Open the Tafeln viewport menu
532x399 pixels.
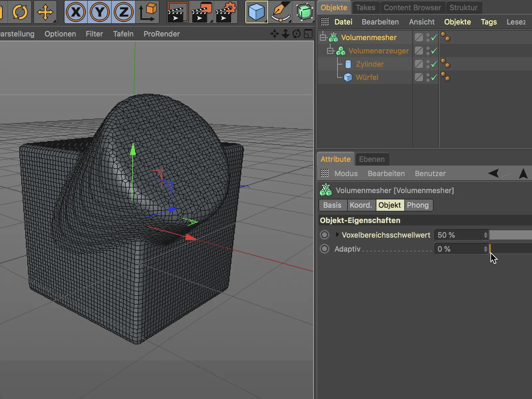pos(123,34)
